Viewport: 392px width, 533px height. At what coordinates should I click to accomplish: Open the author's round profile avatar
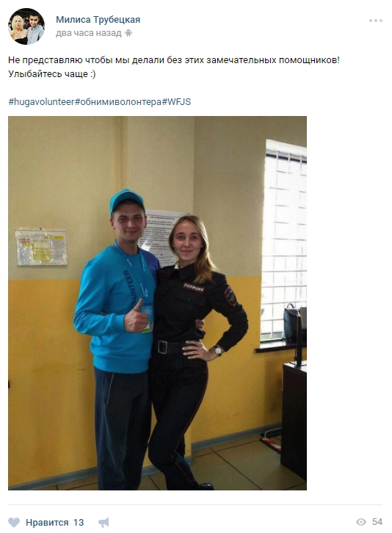pyautogui.click(x=26, y=26)
